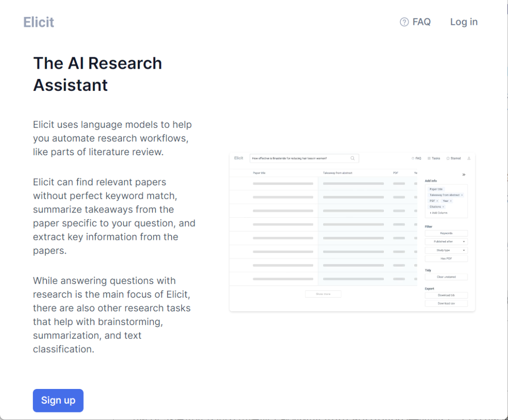Click the search magnifier icon in preview
This screenshot has width=508, height=420.
(x=353, y=158)
